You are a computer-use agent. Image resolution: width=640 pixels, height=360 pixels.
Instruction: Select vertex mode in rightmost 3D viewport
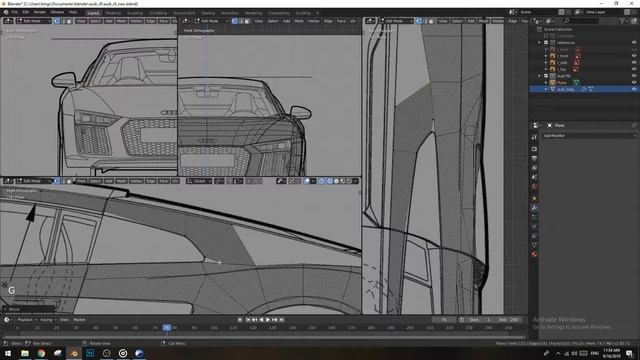point(419,21)
